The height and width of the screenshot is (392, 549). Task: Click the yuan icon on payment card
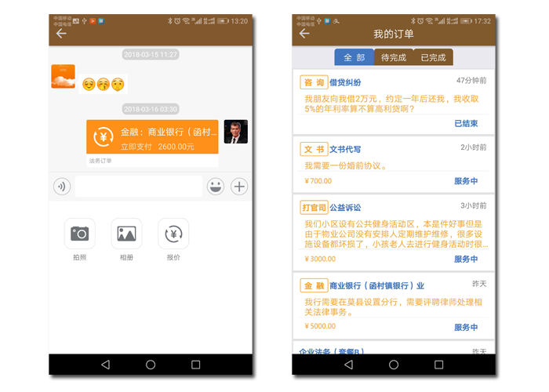coord(103,137)
